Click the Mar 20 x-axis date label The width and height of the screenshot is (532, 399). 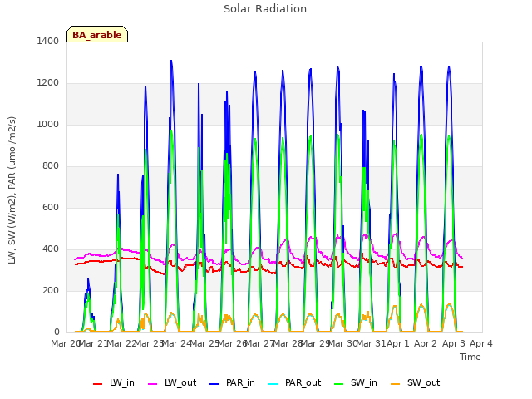tap(65, 343)
